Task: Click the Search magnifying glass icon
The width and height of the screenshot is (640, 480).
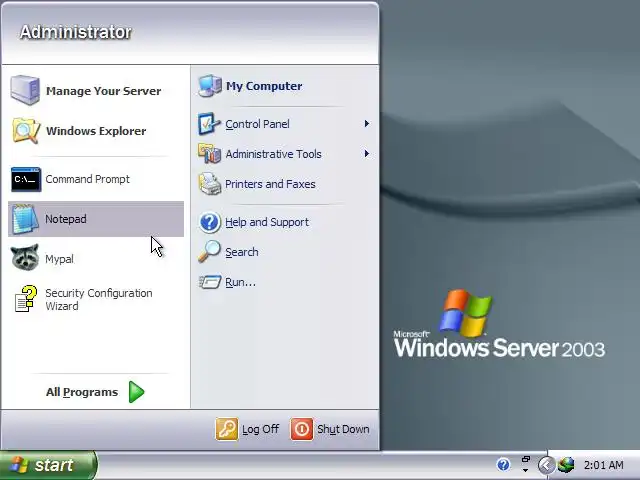Action: click(209, 251)
